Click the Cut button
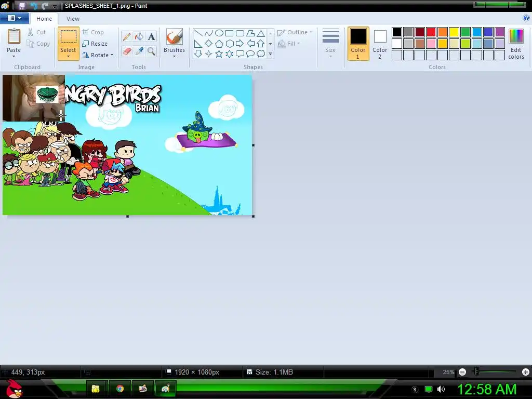Image resolution: width=532 pixels, height=399 pixels. click(x=37, y=32)
